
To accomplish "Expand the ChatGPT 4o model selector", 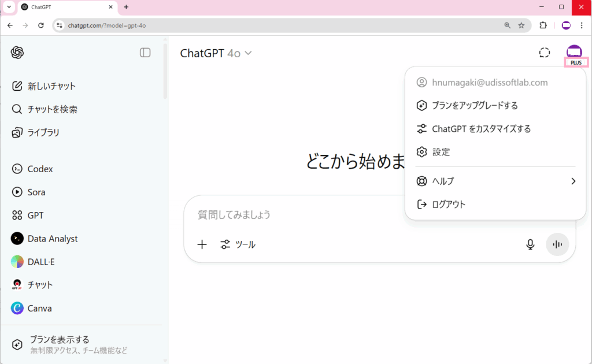I will coord(216,53).
